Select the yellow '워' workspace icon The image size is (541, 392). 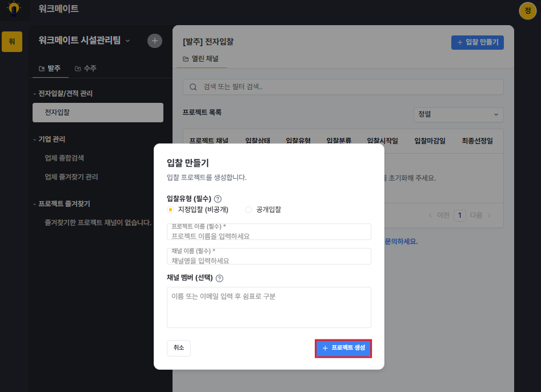pyautogui.click(x=12, y=42)
